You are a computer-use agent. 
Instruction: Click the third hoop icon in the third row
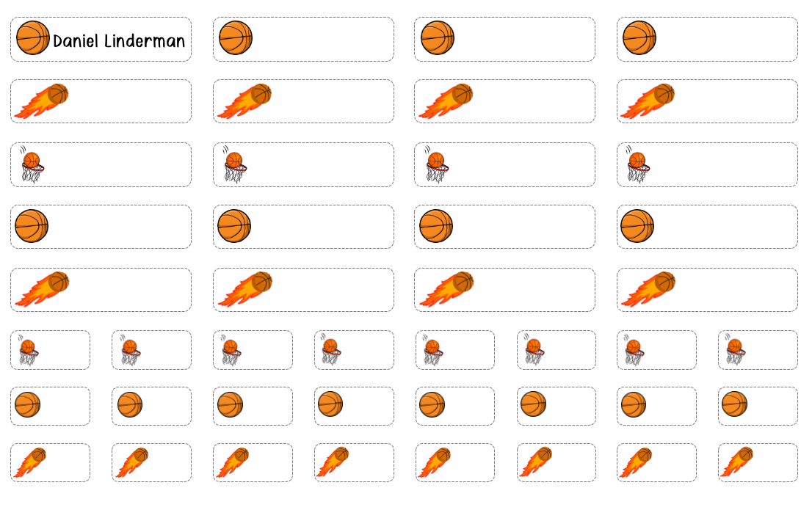(x=436, y=166)
